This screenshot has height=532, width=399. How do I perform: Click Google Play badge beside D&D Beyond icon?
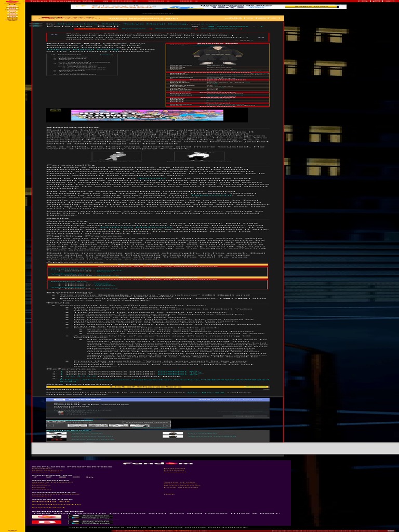coord(90,523)
